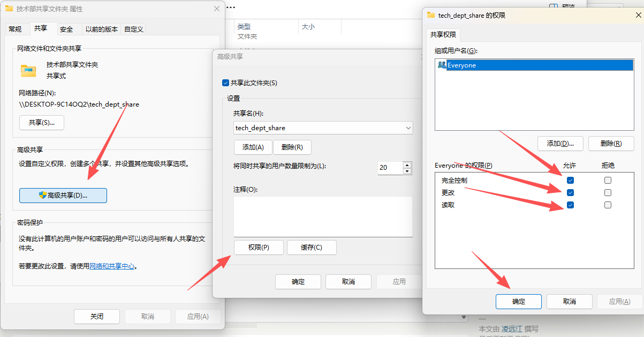Click the user limit number field
Screen dimensions: 644x337
[390, 168]
